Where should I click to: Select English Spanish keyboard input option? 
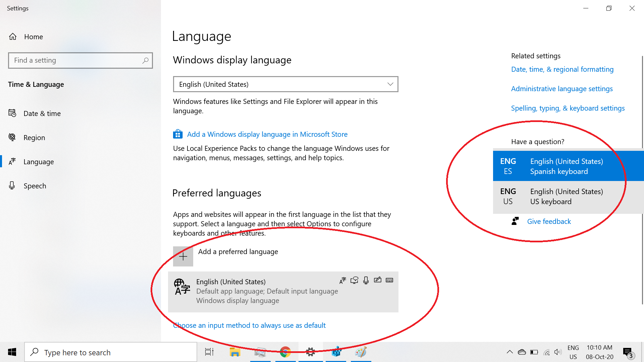(x=567, y=166)
